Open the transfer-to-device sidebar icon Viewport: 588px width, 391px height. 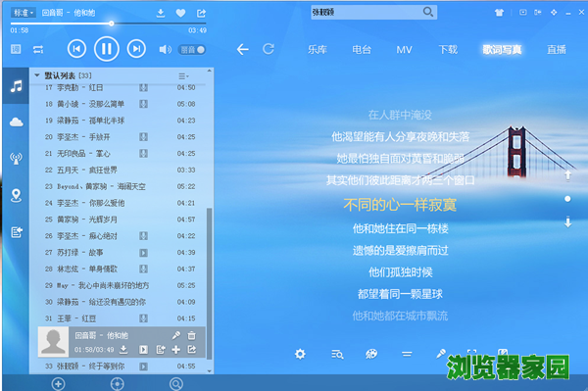coord(16,232)
